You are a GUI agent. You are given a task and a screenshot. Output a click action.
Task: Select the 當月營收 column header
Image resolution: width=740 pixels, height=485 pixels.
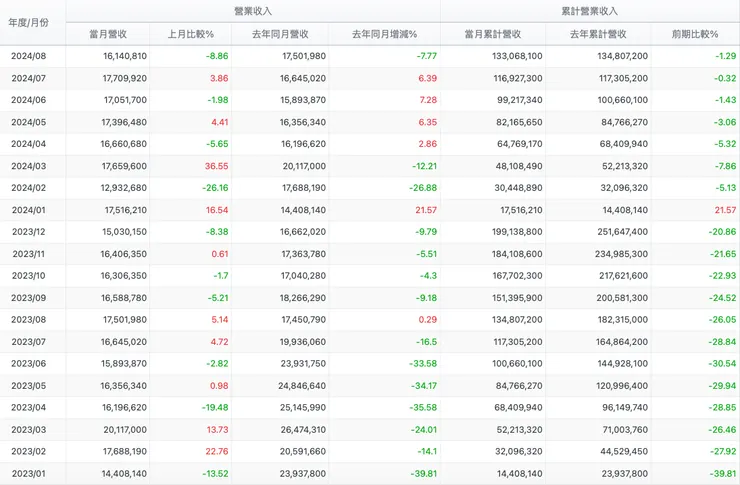point(108,34)
